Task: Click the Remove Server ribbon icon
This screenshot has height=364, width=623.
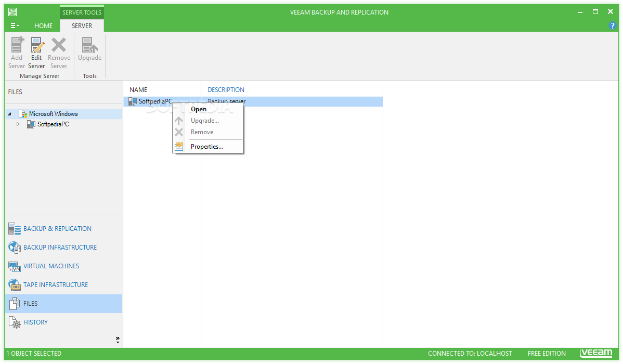Action: (59, 45)
